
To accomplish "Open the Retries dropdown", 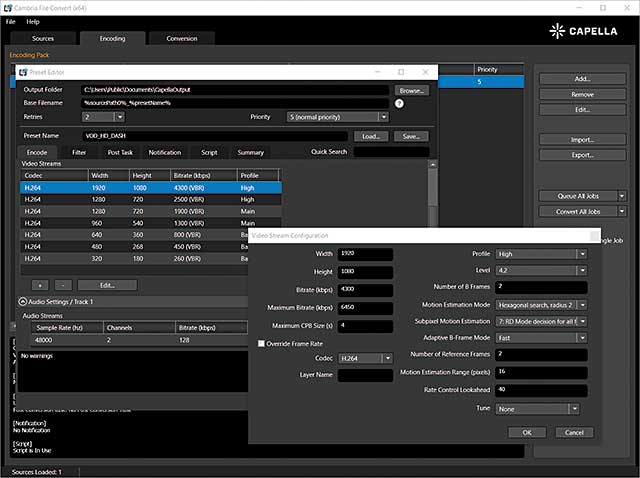I will point(120,117).
